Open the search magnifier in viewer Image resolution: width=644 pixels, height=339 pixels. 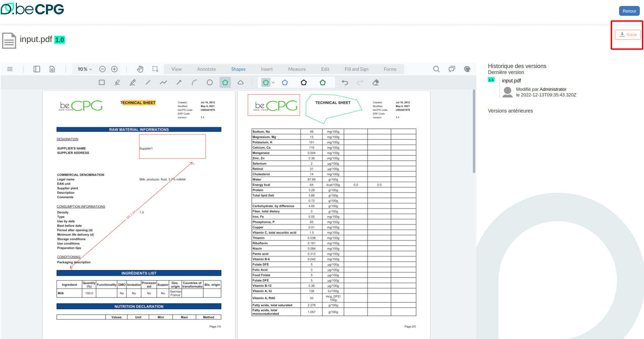(436, 69)
